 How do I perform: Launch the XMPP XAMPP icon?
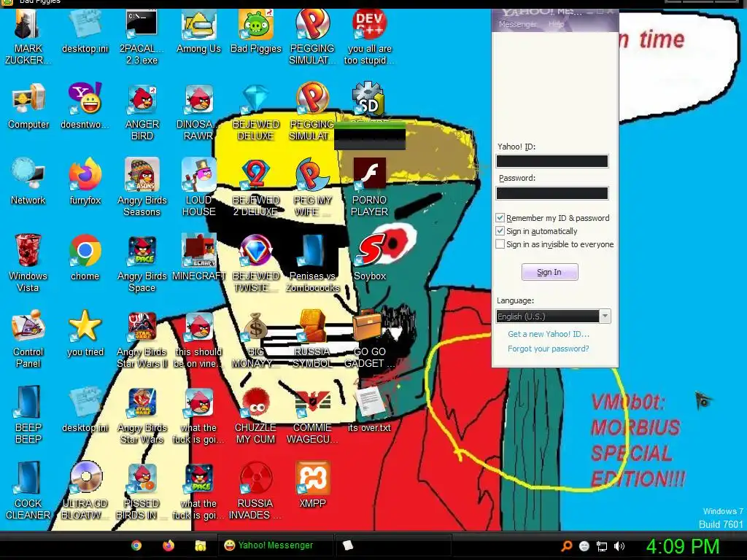(x=312, y=484)
